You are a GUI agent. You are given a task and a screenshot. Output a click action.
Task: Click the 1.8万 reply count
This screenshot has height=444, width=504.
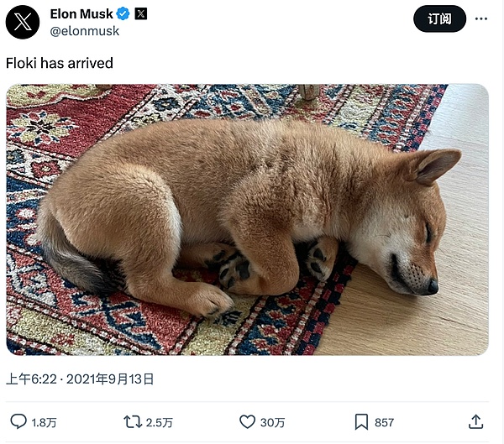click(44, 422)
